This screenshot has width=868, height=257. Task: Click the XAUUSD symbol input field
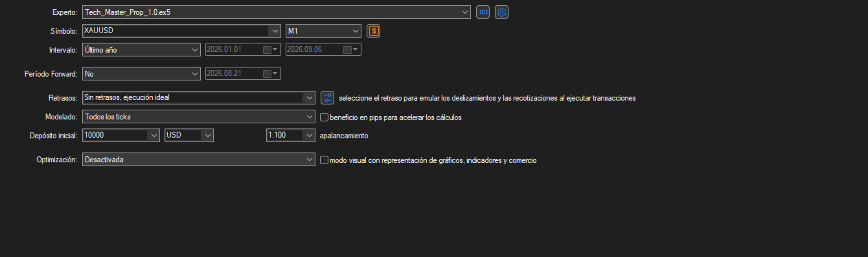[x=176, y=31]
